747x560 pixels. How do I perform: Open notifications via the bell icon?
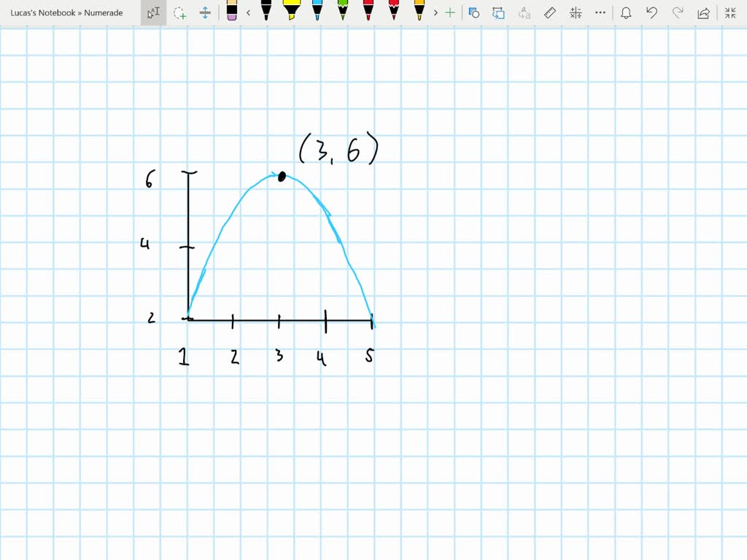click(626, 12)
